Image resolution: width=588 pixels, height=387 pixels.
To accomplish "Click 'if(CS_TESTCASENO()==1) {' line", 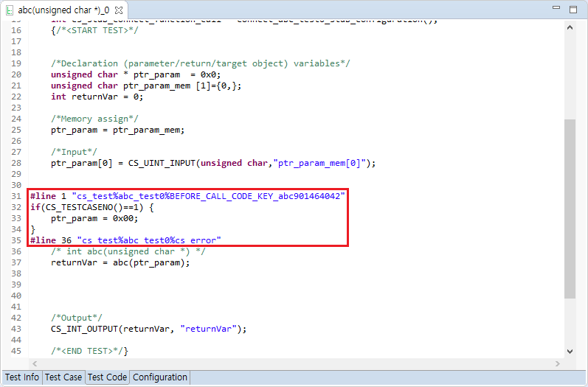I will [x=92, y=207].
